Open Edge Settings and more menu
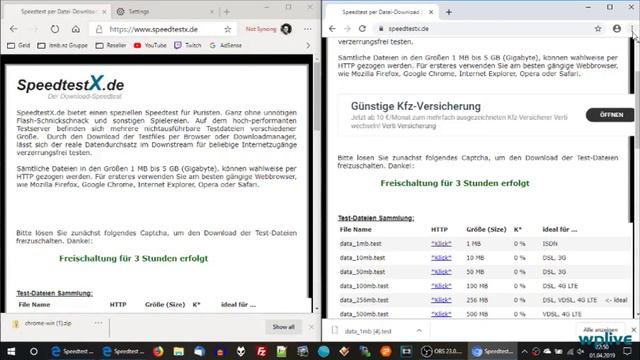This screenshot has width=640, height=360. [308, 29]
